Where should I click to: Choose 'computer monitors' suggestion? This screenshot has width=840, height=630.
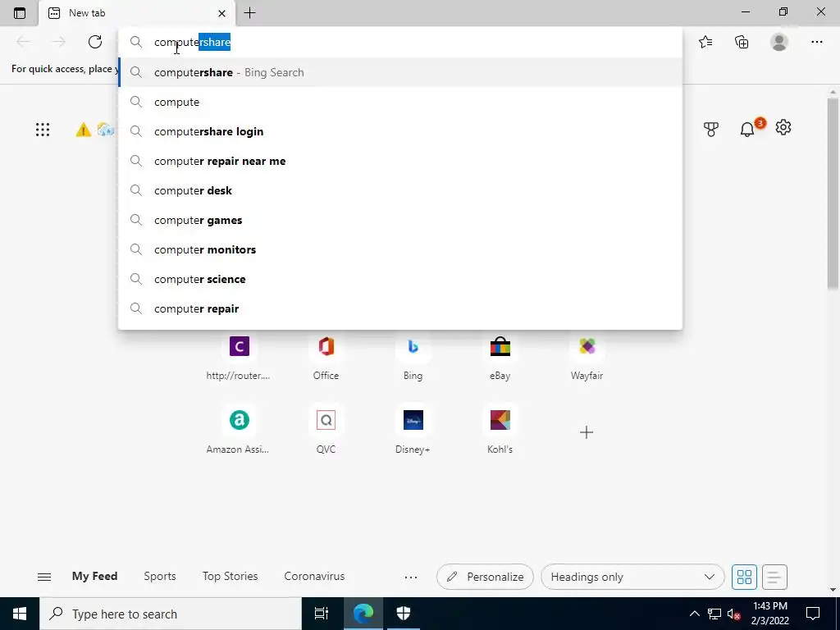pos(400,249)
